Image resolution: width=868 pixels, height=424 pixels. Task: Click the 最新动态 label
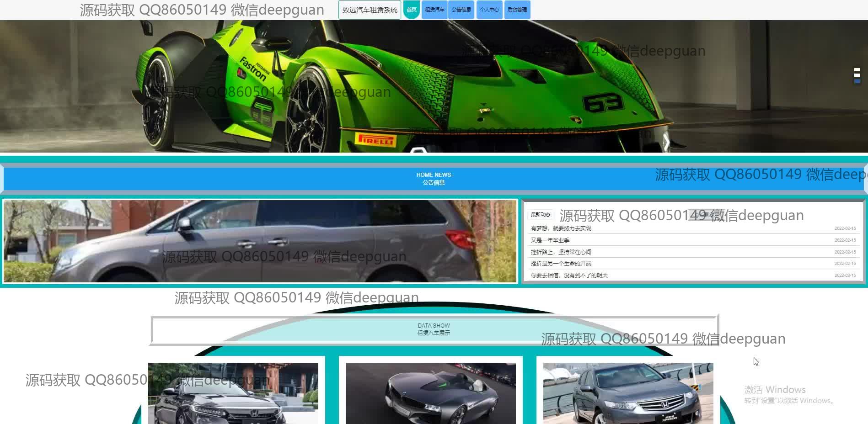point(540,215)
